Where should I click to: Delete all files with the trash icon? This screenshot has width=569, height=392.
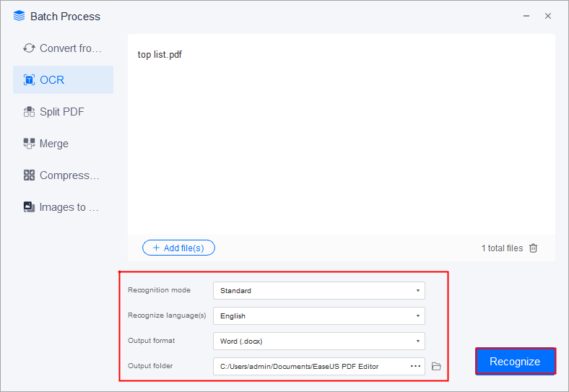coord(533,248)
